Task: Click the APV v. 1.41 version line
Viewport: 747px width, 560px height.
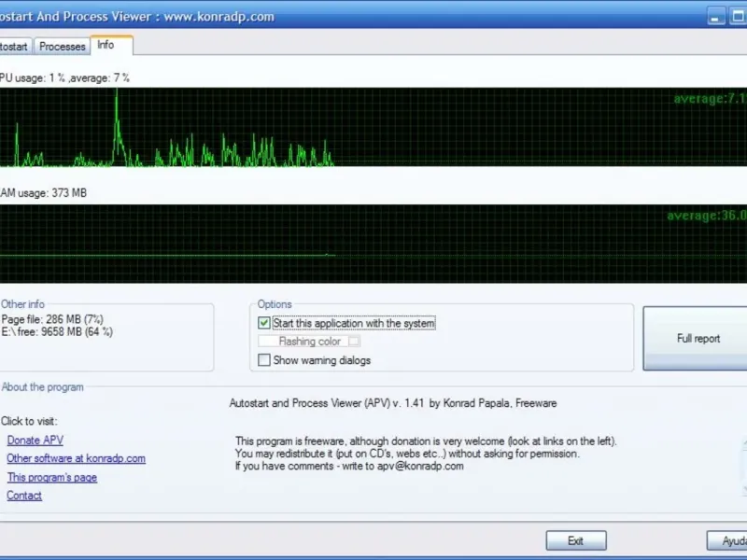Action: pyautogui.click(x=393, y=403)
